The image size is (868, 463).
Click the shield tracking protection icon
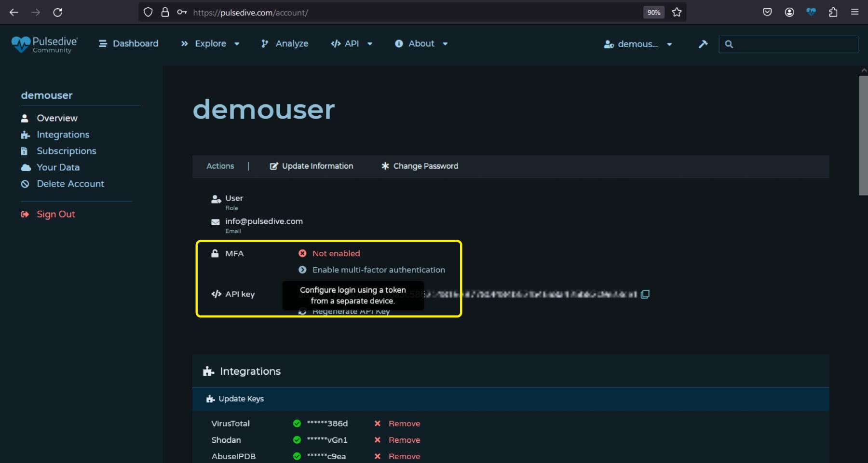point(148,12)
